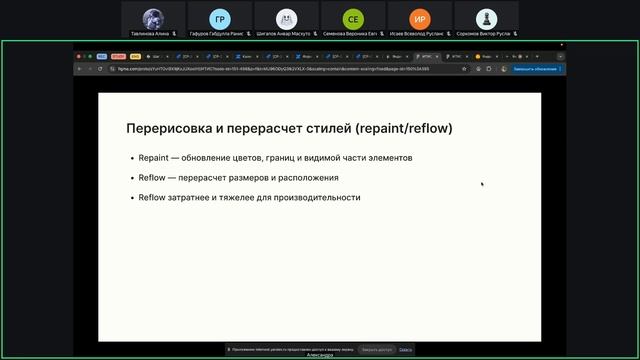The height and width of the screenshot is (360, 640).
Task: Click name label Семенова Вероника
Action: (x=350, y=34)
